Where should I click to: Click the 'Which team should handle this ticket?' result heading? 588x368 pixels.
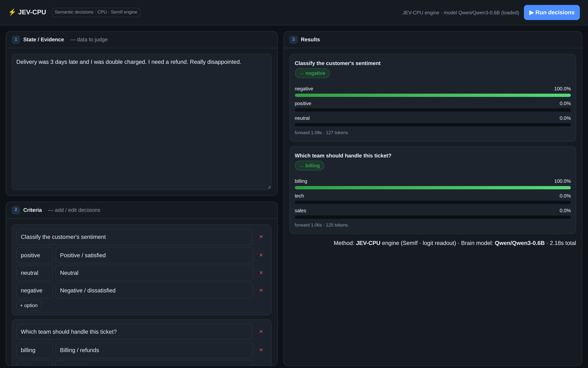pos(343,156)
